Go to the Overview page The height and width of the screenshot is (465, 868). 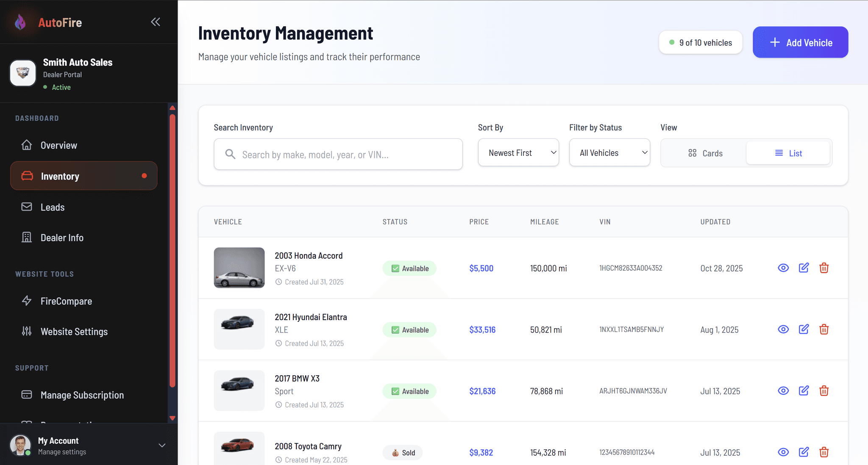[x=58, y=145]
